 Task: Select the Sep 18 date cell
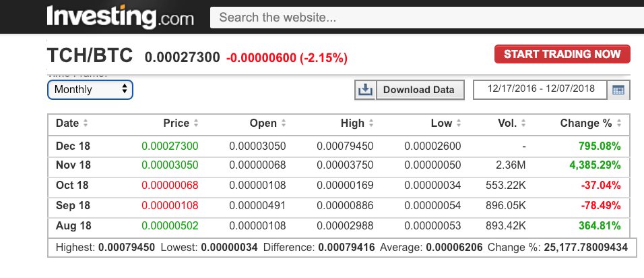pyautogui.click(x=73, y=206)
